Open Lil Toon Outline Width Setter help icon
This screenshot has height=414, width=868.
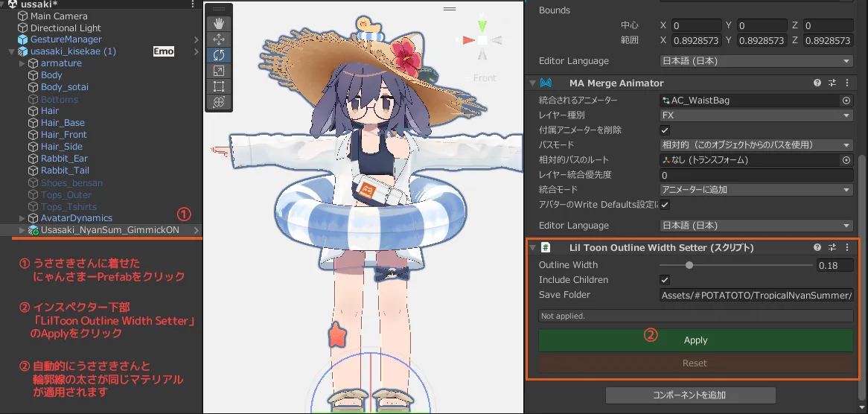point(817,247)
